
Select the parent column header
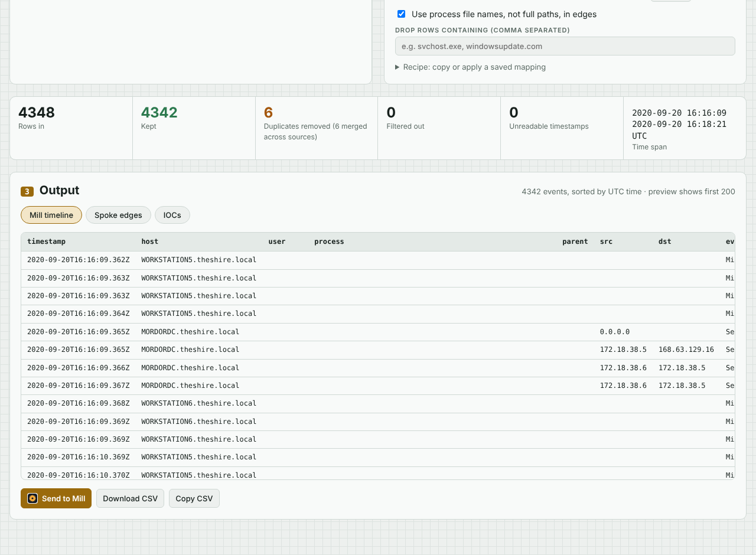point(575,241)
